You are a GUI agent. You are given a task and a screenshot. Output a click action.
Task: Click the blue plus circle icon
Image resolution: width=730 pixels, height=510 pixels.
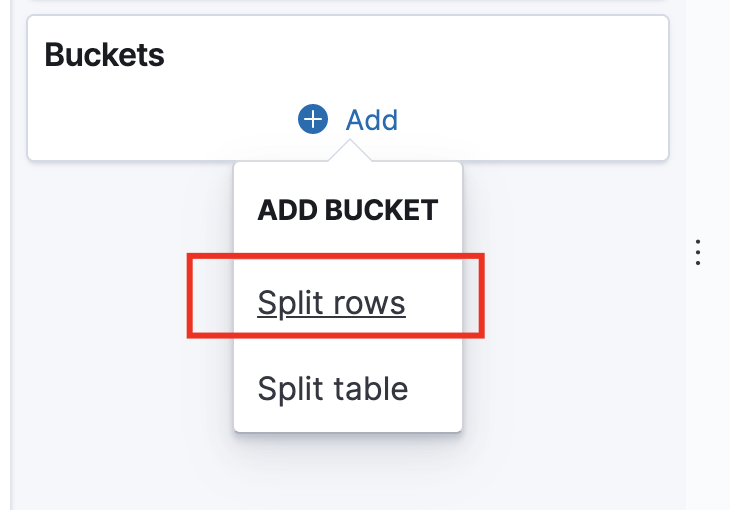point(313,120)
